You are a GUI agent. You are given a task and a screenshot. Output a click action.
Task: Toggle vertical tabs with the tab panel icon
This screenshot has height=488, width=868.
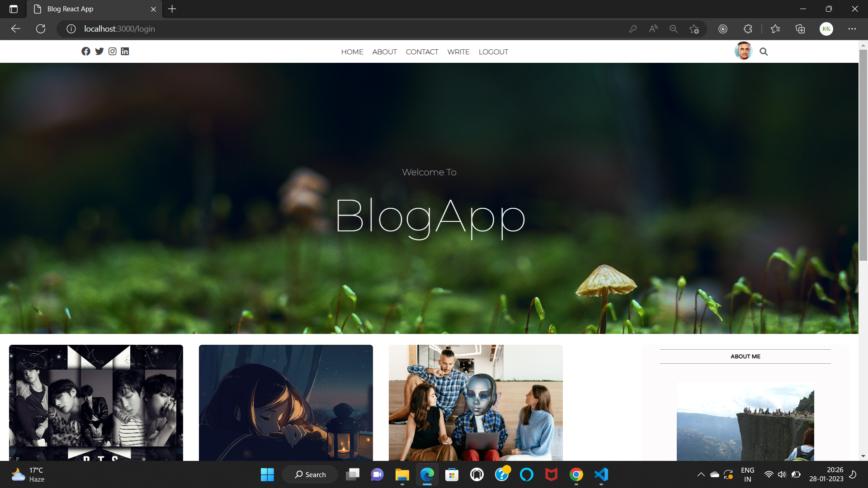[13, 9]
